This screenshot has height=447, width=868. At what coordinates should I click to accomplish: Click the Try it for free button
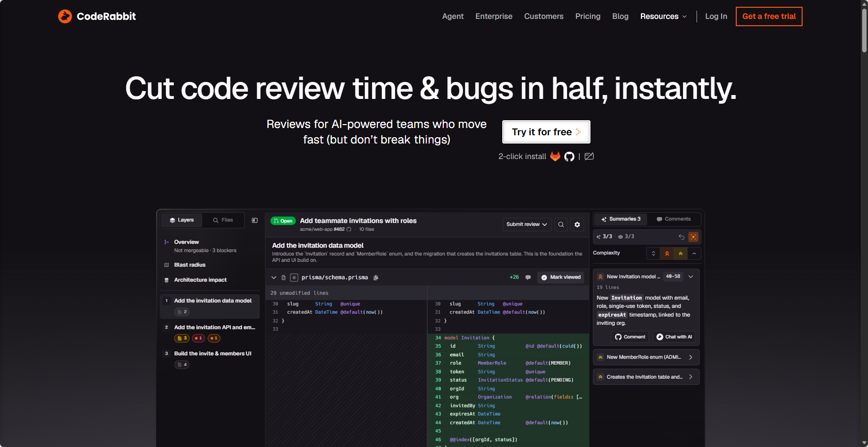[546, 132]
